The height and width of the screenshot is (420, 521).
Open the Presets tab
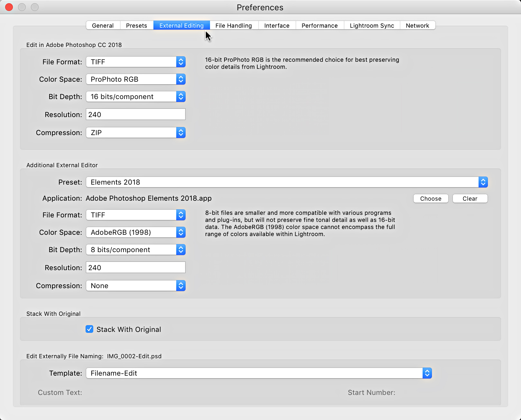136,25
